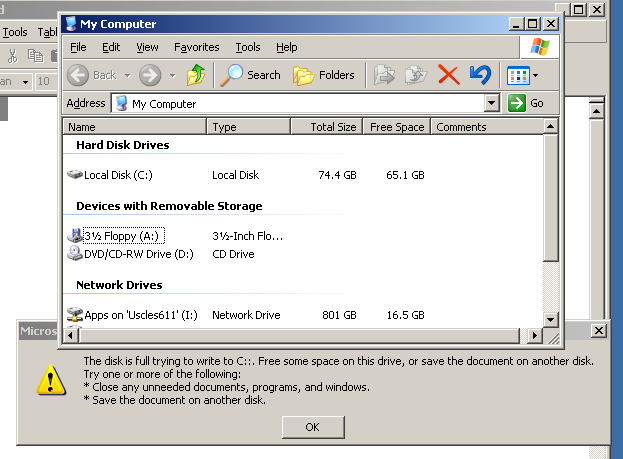The width and height of the screenshot is (623, 459).
Task: Click OK in the disk full dialog
Action: tap(312, 427)
